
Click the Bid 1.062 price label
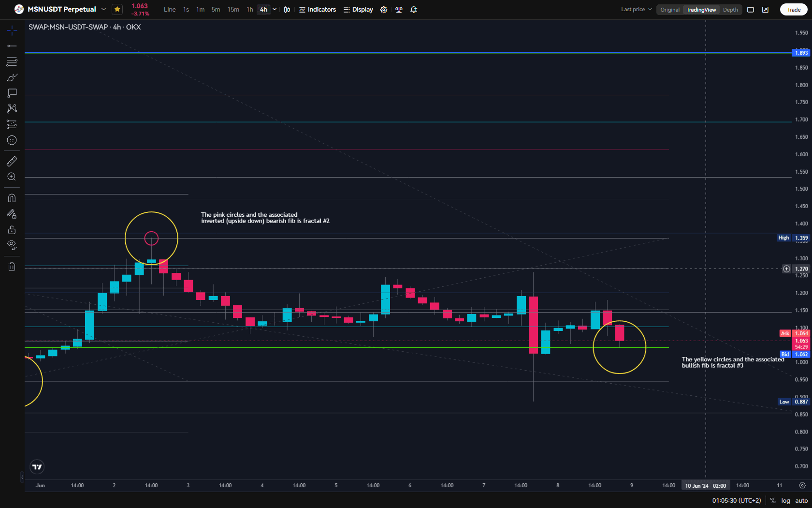point(794,354)
